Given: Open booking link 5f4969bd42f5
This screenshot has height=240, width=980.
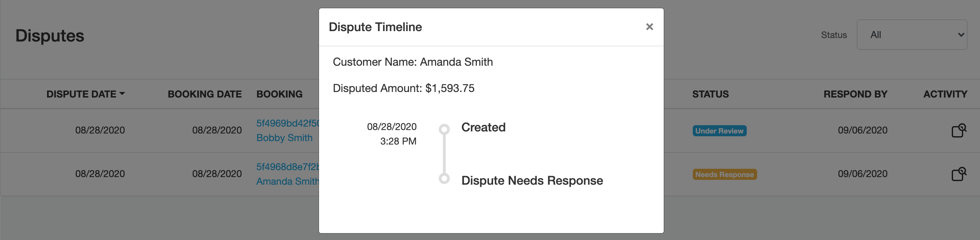Looking at the screenshot, I should (288, 123).
